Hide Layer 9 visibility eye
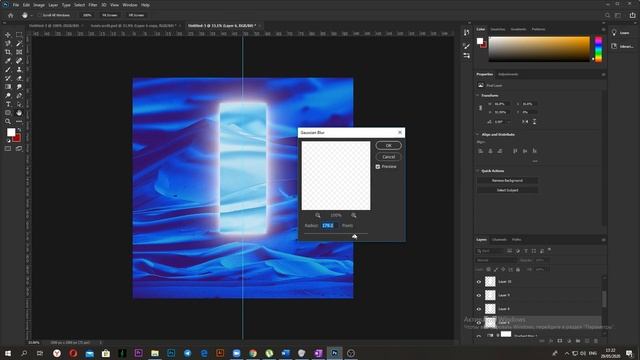This screenshot has width=640, height=360. click(x=479, y=295)
